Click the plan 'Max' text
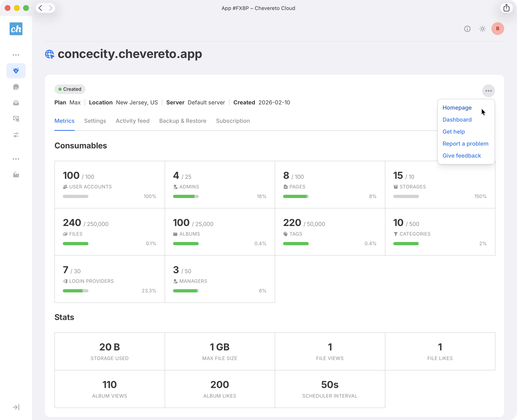This screenshot has height=420, width=517. pos(75,103)
